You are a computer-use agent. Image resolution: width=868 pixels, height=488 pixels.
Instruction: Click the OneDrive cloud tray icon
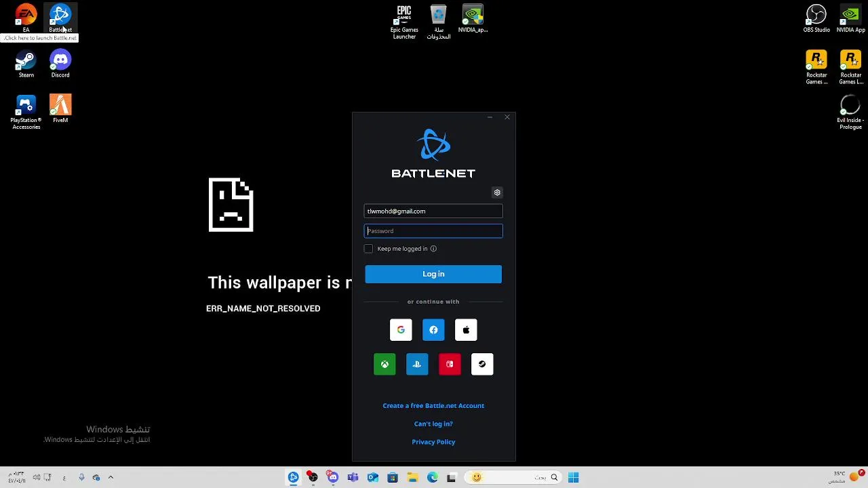(x=96, y=478)
